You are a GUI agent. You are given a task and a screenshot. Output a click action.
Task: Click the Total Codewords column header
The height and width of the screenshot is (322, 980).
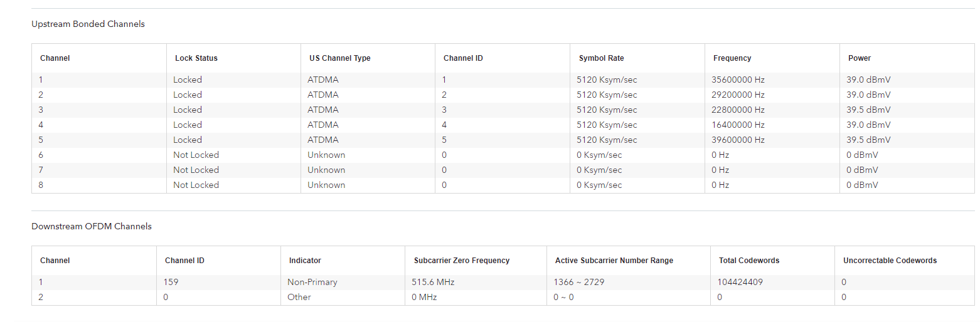[749, 261]
